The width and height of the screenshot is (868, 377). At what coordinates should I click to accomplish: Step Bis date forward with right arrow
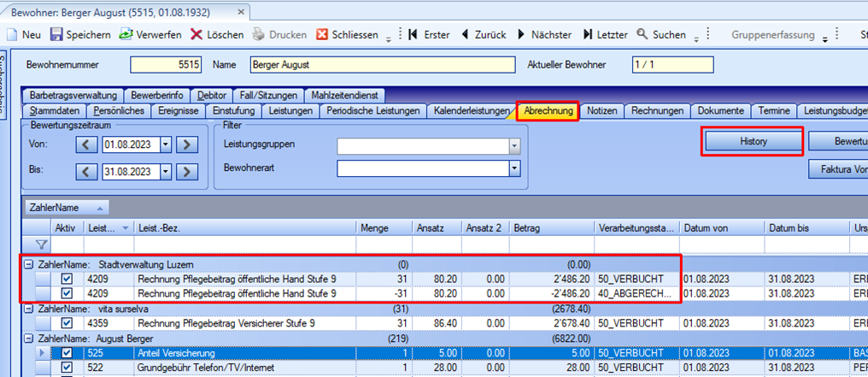click(x=186, y=172)
